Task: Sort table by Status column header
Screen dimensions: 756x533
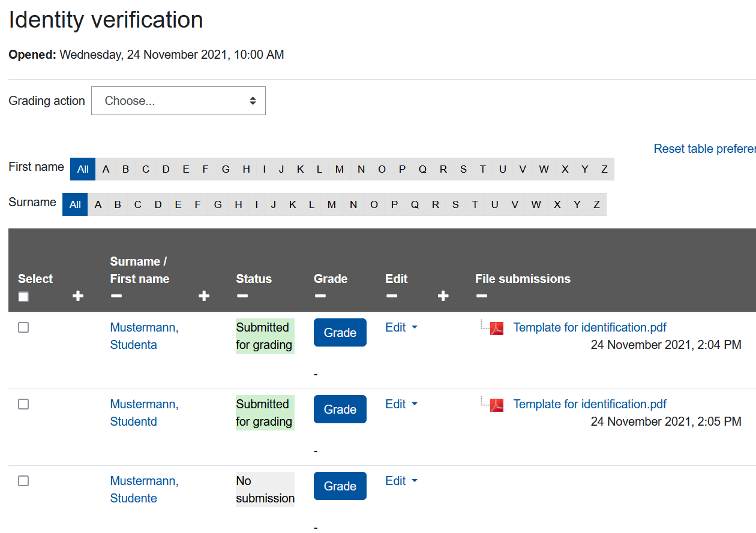Action: (254, 279)
